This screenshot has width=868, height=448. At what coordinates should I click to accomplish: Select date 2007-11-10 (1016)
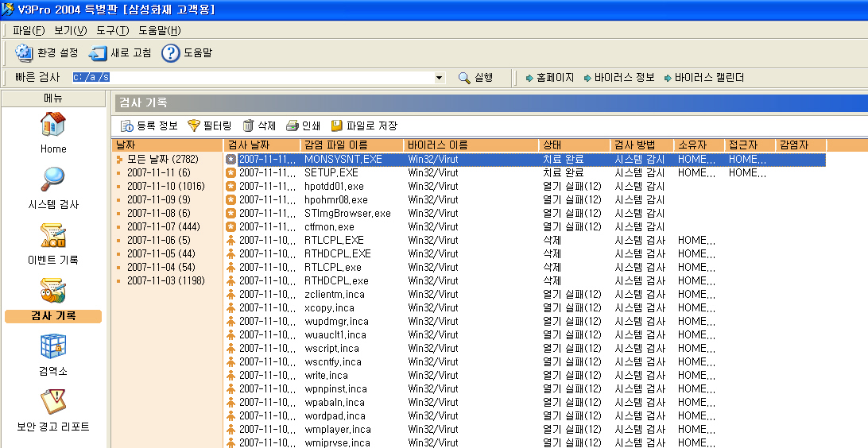(165, 187)
